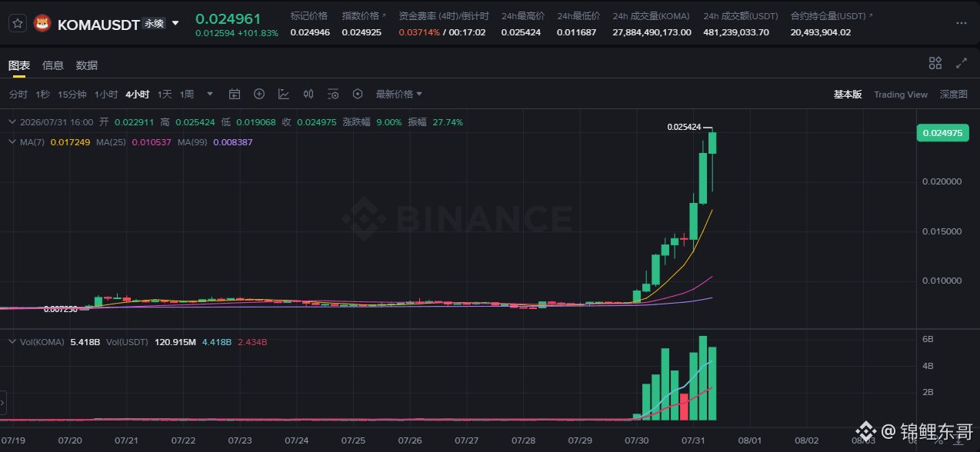Image resolution: width=980 pixels, height=452 pixels.
Task: Select the 1天 interval
Action: [x=165, y=95]
